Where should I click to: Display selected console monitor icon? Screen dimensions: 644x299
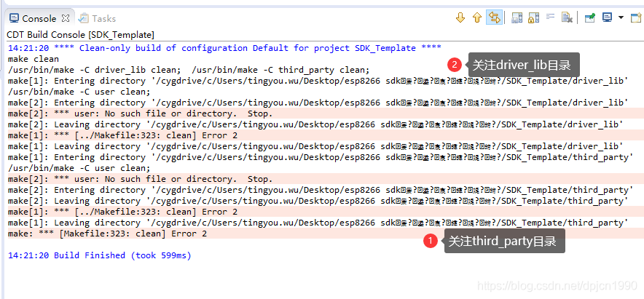pyautogui.click(x=607, y=17)
